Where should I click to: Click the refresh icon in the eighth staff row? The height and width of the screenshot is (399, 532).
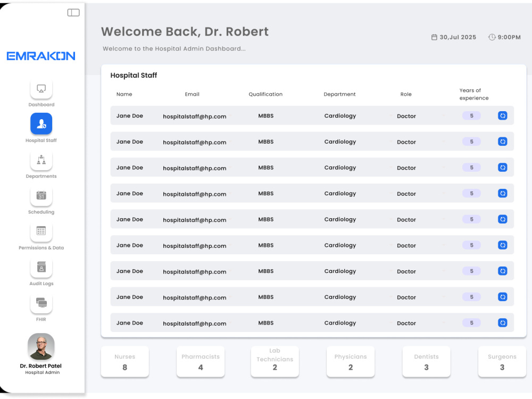(x=503, y=297)
